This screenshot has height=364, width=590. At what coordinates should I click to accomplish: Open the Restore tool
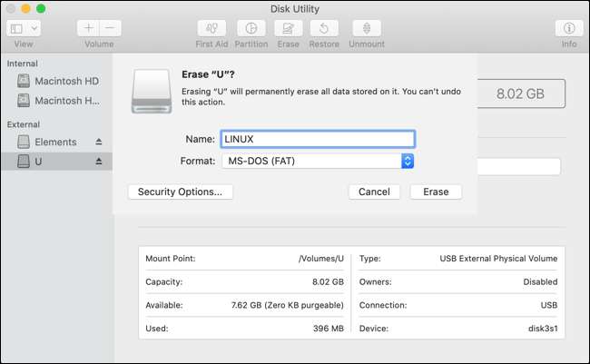(324, 28)
